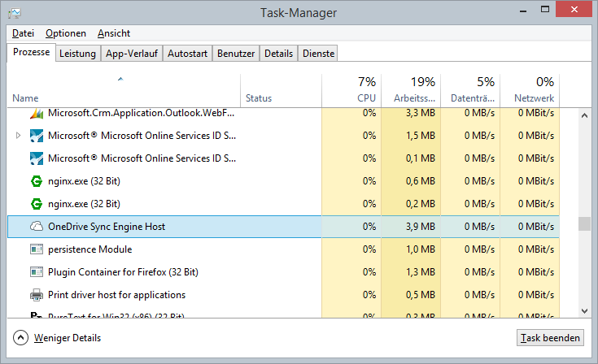Image resolution: width=598 pixels, height=364 pixels.
Task: Select the OneDrive Sync Engine Host process
Action: pyautogui.click(x=283, y=227)
